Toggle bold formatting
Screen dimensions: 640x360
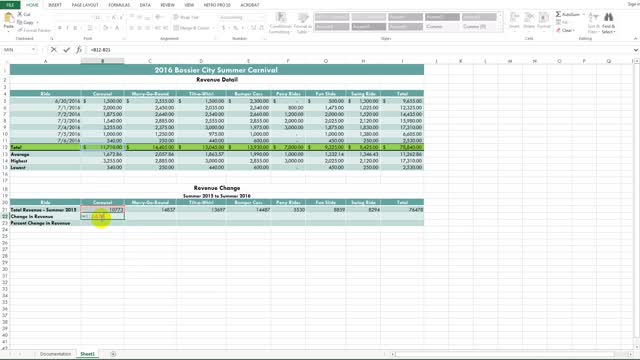tap(60, 28)
